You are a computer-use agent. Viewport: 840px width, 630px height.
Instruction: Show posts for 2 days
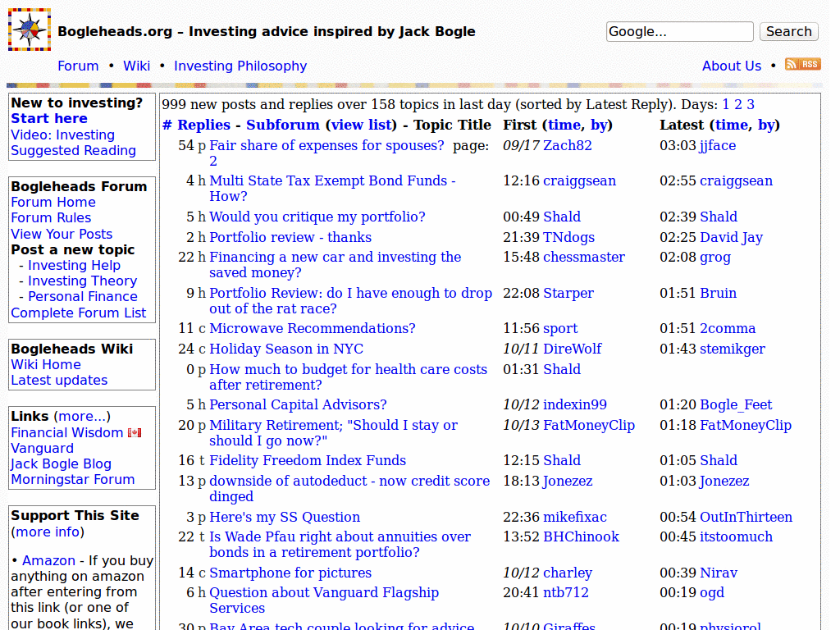click(737, 104)
